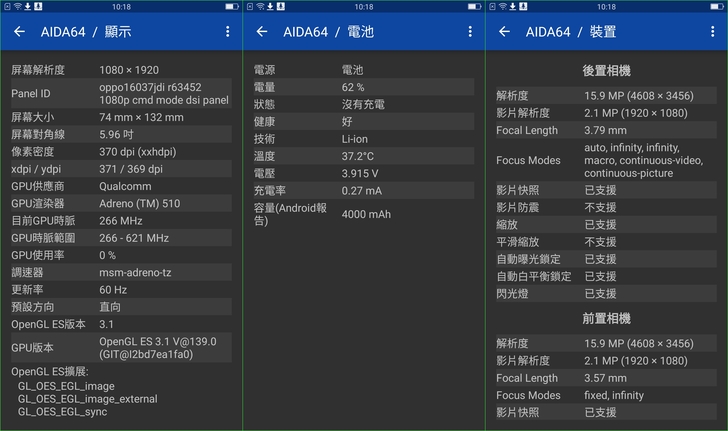Select the 平滑縮放 row
Viewport: 728px width, 431px height.
coord(606,242)
